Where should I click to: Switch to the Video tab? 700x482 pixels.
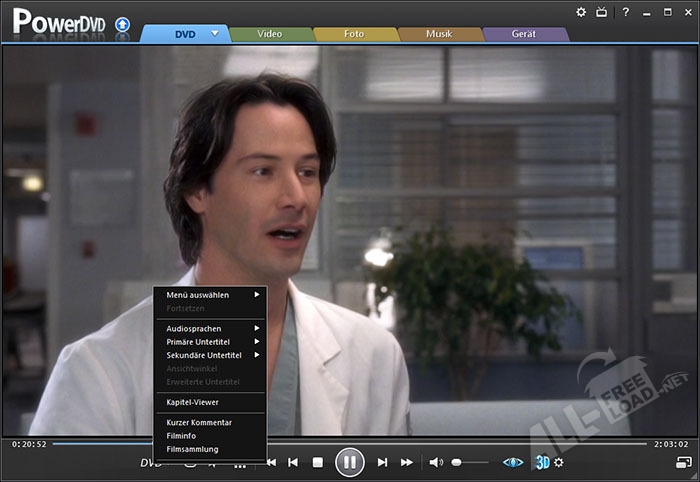point(270,33)
